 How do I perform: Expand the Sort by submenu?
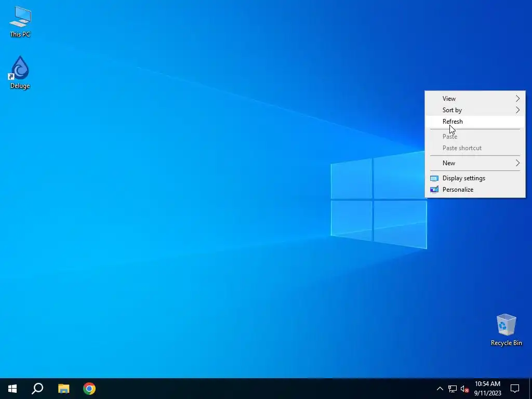coord(475,110)
